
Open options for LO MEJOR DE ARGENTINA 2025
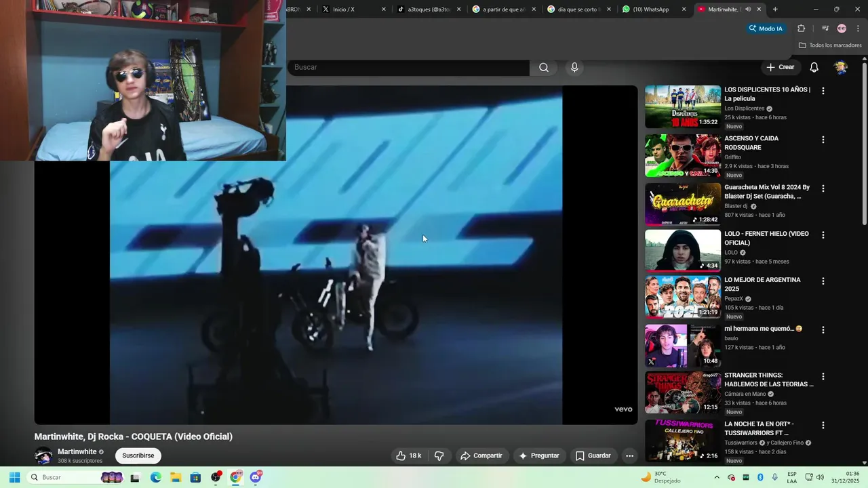click(823, 281)
